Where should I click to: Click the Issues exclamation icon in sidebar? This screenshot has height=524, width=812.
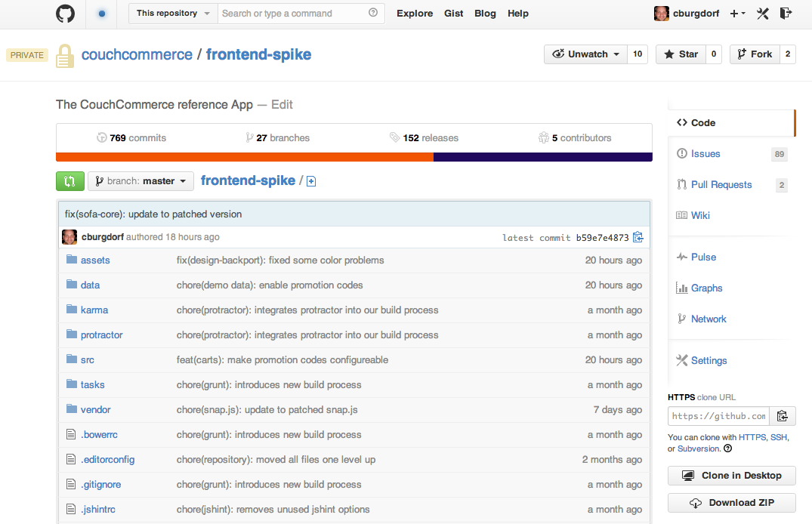pyautogui.click(x=682, y=153)
